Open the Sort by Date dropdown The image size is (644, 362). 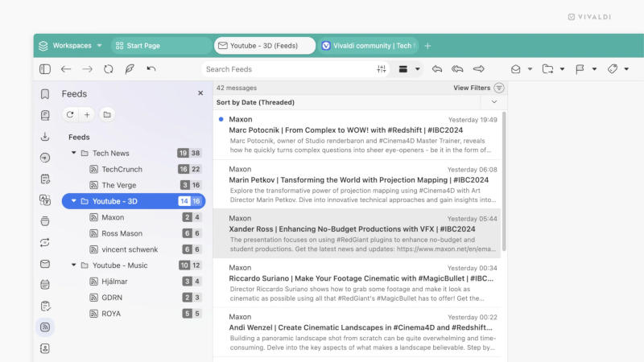pyautogui.click(x=493, y=102)
